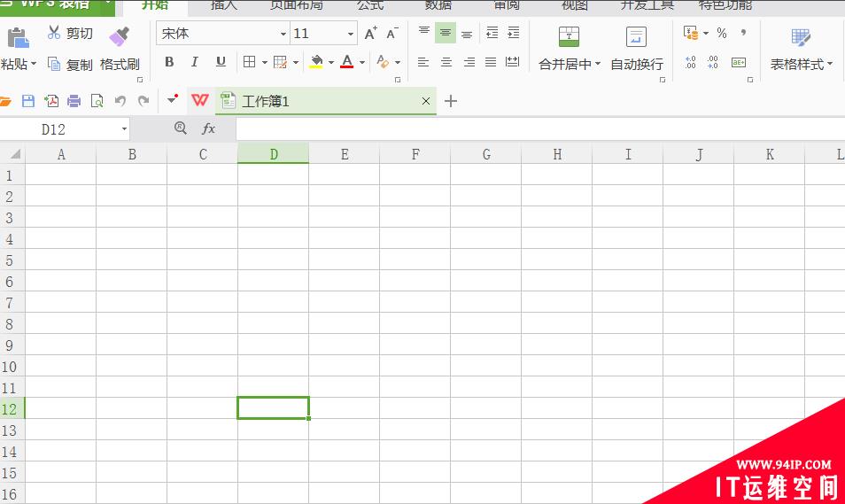This screenshot has height=504, width=845.
Task: Switch to the 插入 ribbon tab
Action: pos(223,5)
